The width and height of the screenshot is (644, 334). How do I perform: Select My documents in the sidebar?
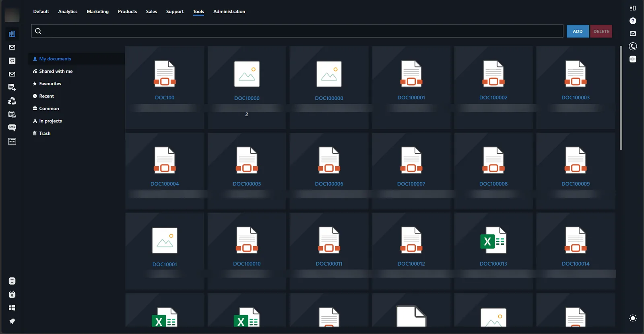pos(76,59)
